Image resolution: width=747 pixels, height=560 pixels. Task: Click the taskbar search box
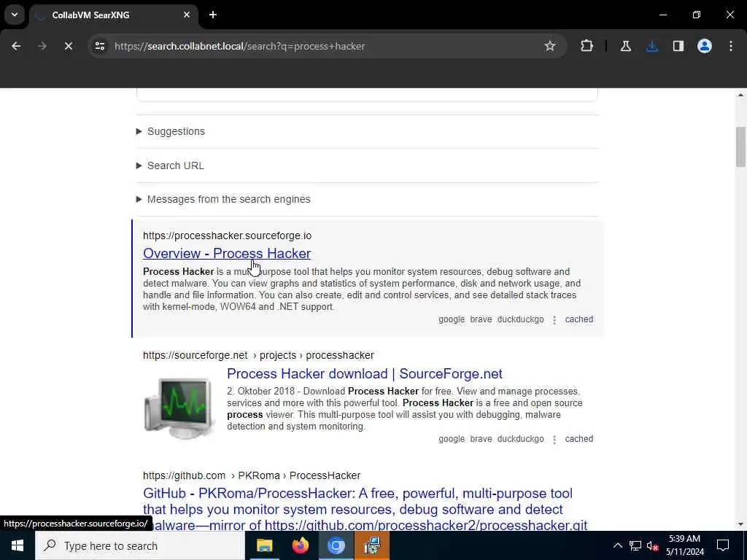coord(140,545)
